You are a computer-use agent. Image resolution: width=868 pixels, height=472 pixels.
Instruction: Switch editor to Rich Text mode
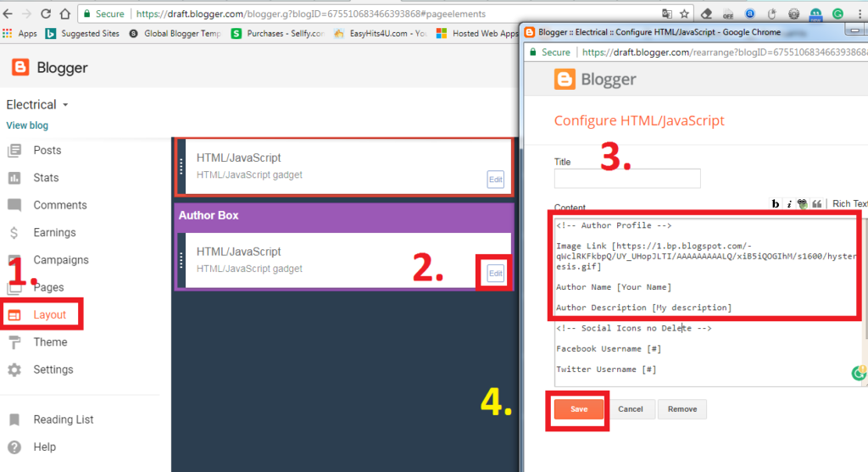pyautogui.click(x=849, y=203)
